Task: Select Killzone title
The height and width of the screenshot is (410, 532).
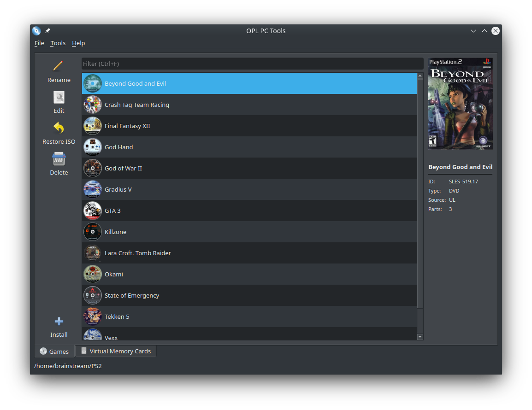Action: 115,232
